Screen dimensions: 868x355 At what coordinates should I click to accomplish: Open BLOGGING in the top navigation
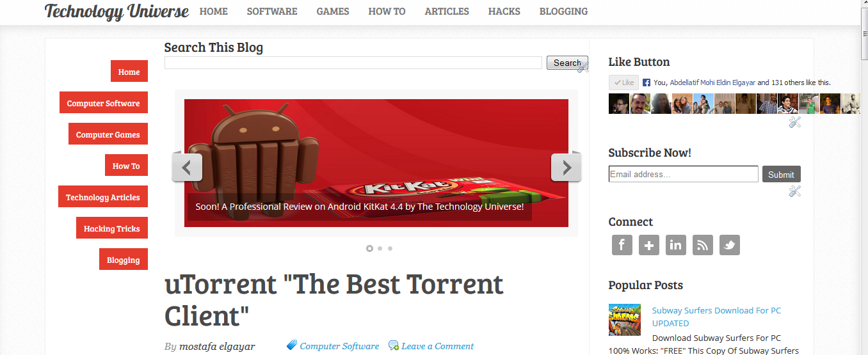(x=563, y=12)
